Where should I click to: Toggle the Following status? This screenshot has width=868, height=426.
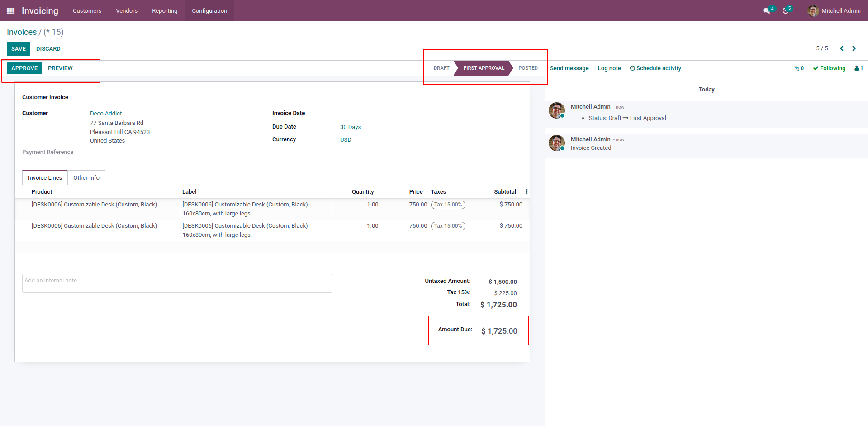[x=829, y=68]
